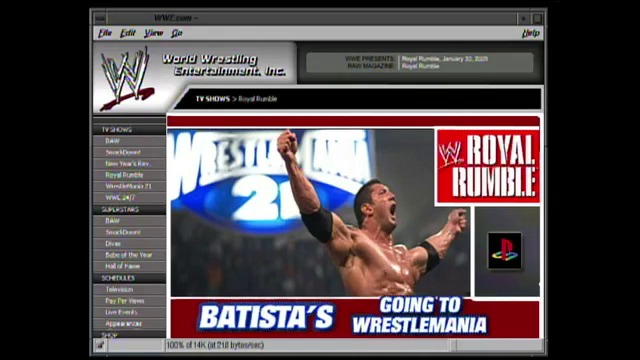The height and width of the screenshot is (360, 640).
Task: Click TV SHOWS in the breadcrumb
Action: pyautogui.click(x=213, y=99)
